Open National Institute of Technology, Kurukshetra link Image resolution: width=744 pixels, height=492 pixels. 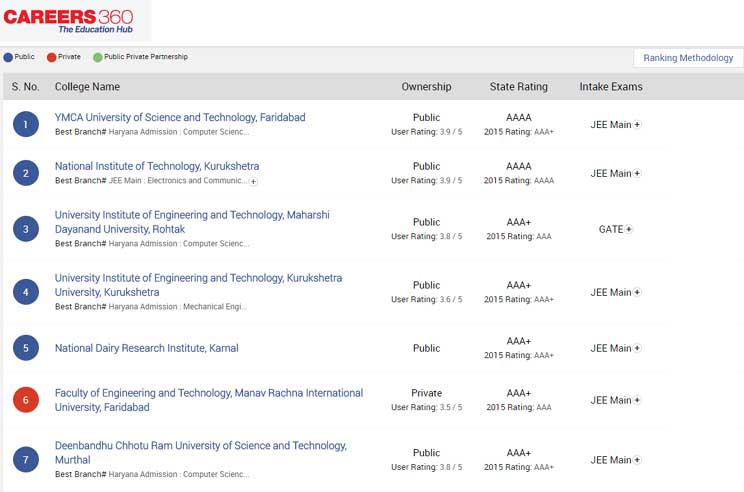[157, 166]
